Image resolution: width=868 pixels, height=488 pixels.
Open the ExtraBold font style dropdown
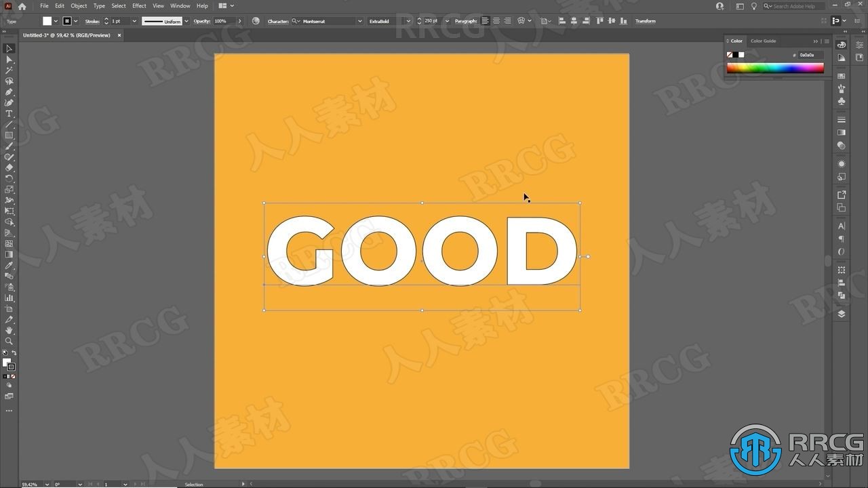(x=408, y=21)
